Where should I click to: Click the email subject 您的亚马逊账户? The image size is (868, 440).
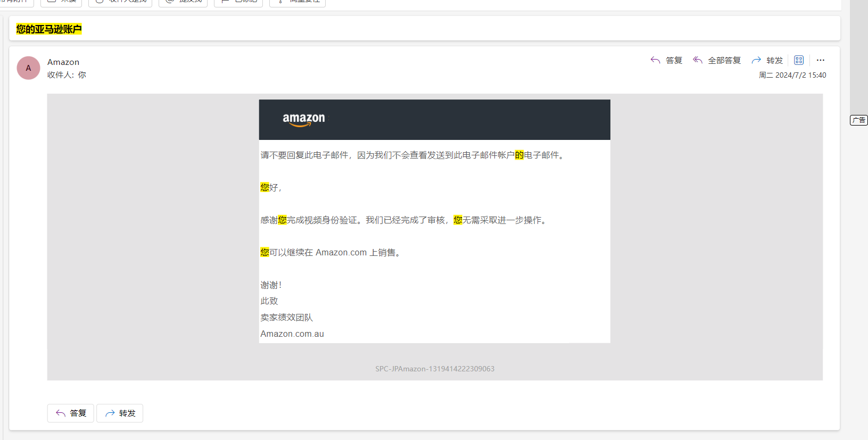point(49,29)
